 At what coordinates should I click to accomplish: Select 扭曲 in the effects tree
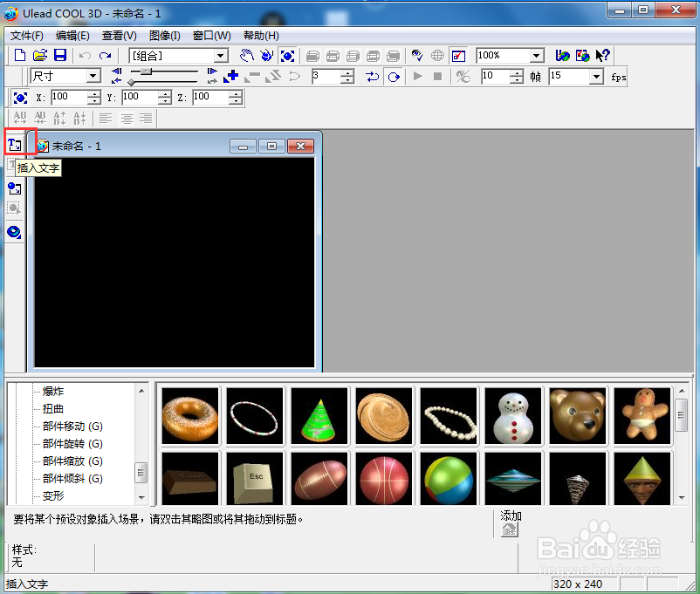click(x=53, y=409)
